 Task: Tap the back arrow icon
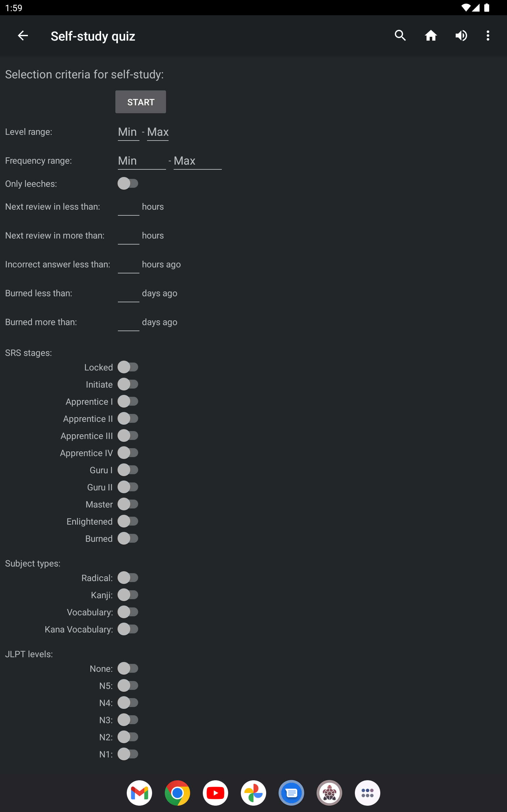click(x=23, y=36)
